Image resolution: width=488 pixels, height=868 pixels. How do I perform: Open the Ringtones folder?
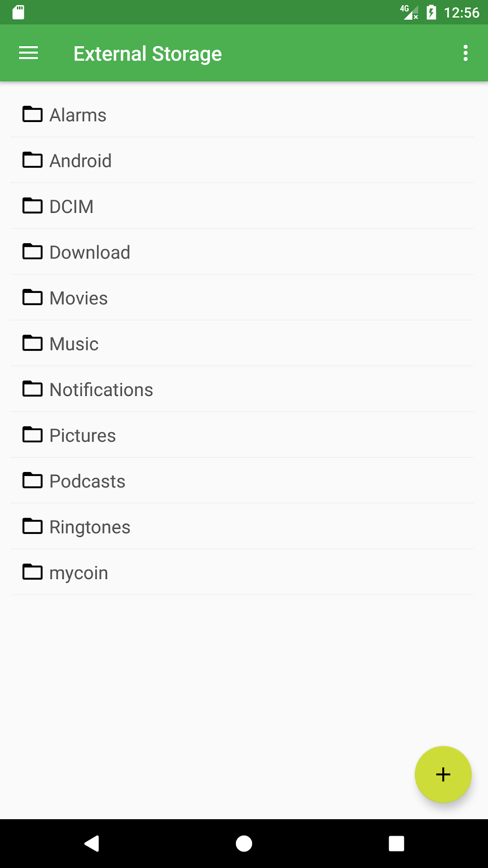(242, 526)
